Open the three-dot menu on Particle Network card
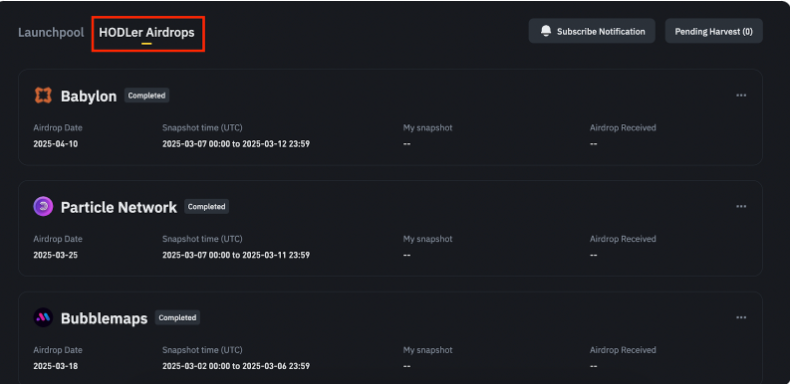Image resolution: width=790 pixels, height=384 pixels. point(741,207)
